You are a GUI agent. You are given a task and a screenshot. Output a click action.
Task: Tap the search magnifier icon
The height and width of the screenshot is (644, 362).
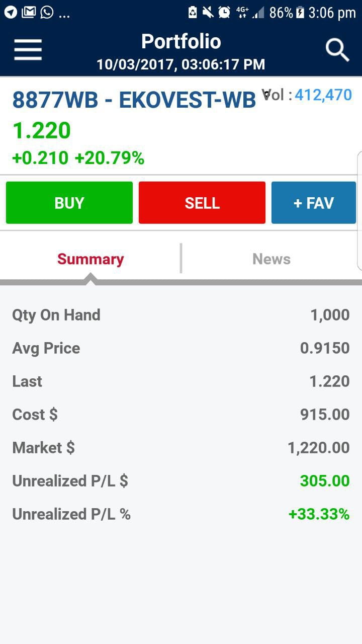click(337, 50)
